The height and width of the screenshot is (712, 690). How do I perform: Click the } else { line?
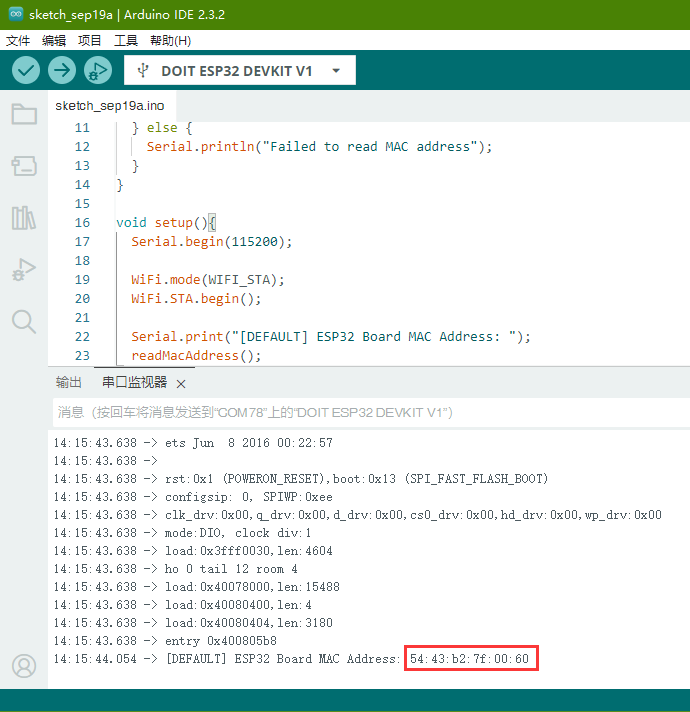pyautogui.click(x=162, y=128)
